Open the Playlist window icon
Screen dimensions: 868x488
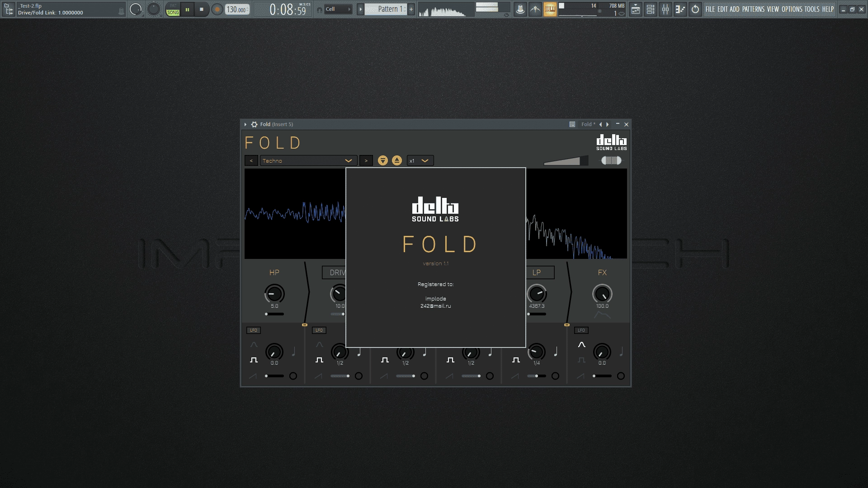point(636,9)
